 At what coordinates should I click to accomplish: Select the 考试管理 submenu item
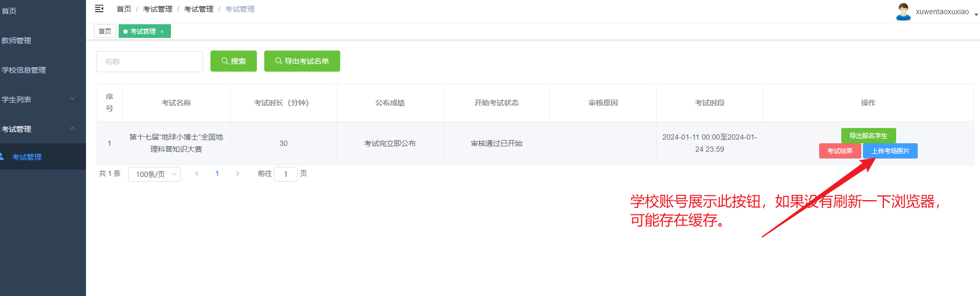[43, 157]
